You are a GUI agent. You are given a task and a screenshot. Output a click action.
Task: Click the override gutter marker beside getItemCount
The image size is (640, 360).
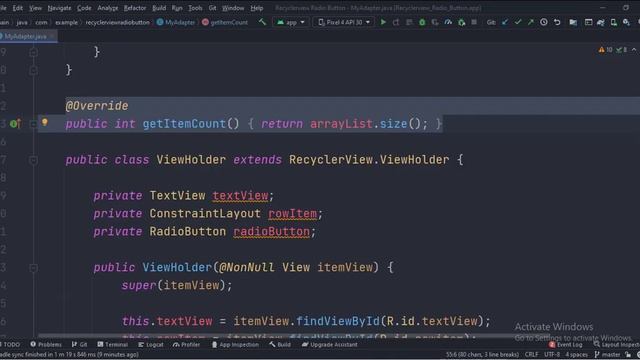point(16,123)
